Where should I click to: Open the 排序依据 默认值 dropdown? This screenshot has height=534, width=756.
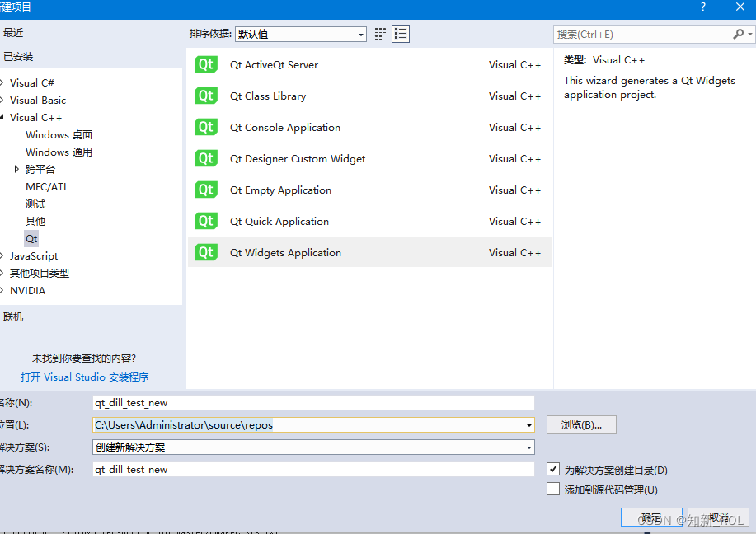(x=360, y=34)
